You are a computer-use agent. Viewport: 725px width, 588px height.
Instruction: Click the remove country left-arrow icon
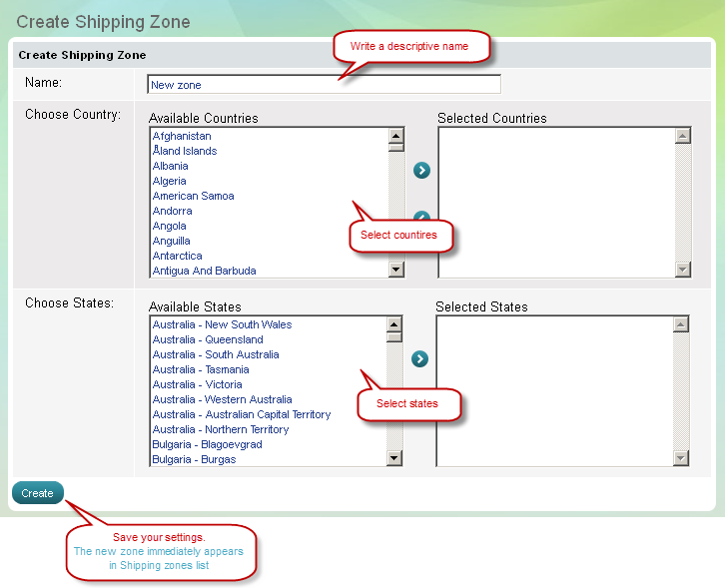(x=421, y=218)
